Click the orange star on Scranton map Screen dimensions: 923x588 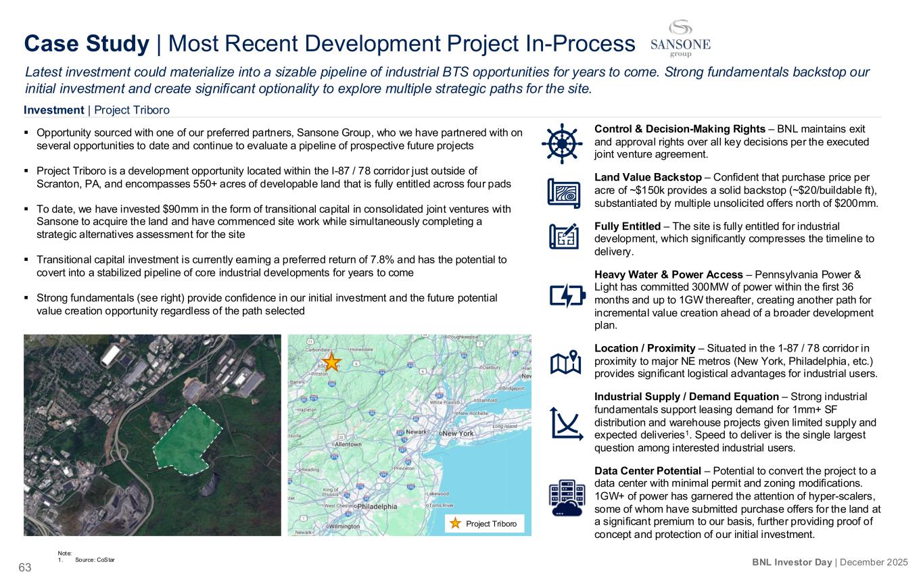[332, 362]
